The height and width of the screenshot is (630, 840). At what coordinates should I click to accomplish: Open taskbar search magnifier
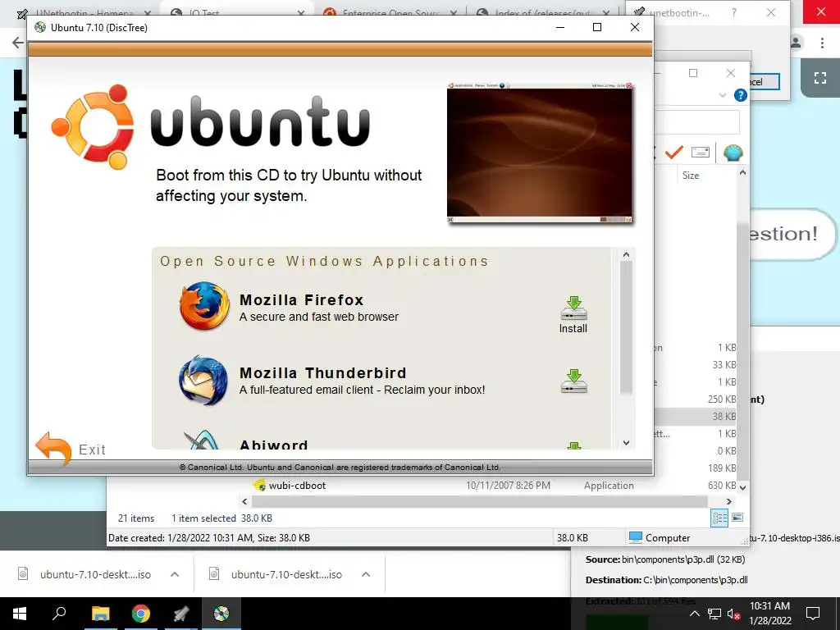59,614
